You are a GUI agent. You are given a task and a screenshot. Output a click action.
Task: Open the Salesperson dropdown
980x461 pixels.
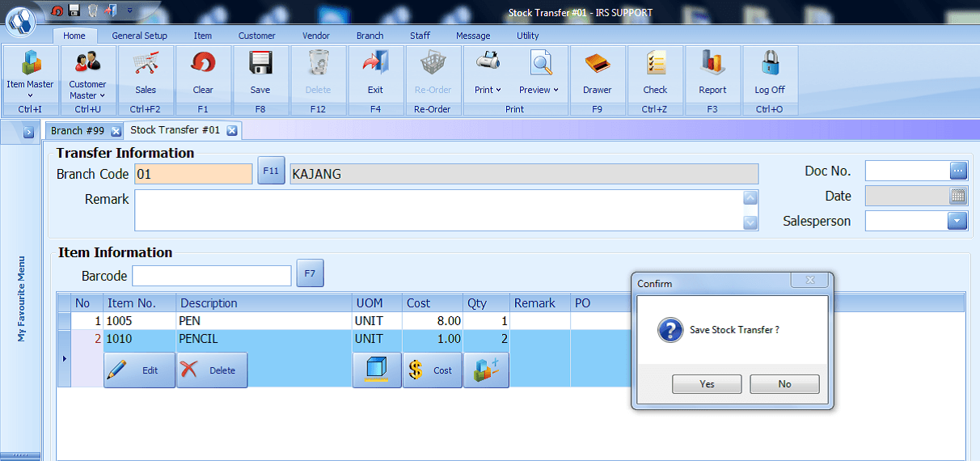point(958,221)
